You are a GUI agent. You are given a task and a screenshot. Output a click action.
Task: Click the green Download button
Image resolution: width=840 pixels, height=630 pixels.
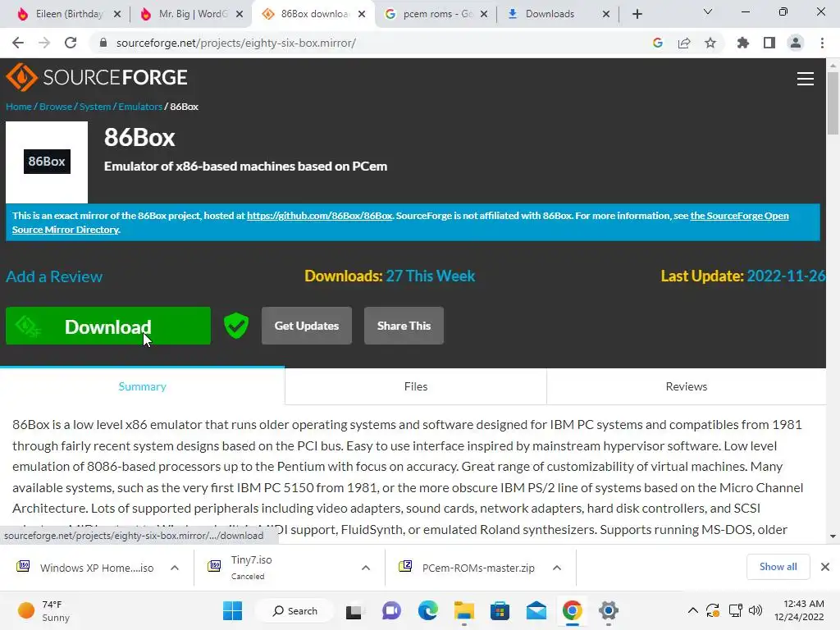[x=108, y=326]
